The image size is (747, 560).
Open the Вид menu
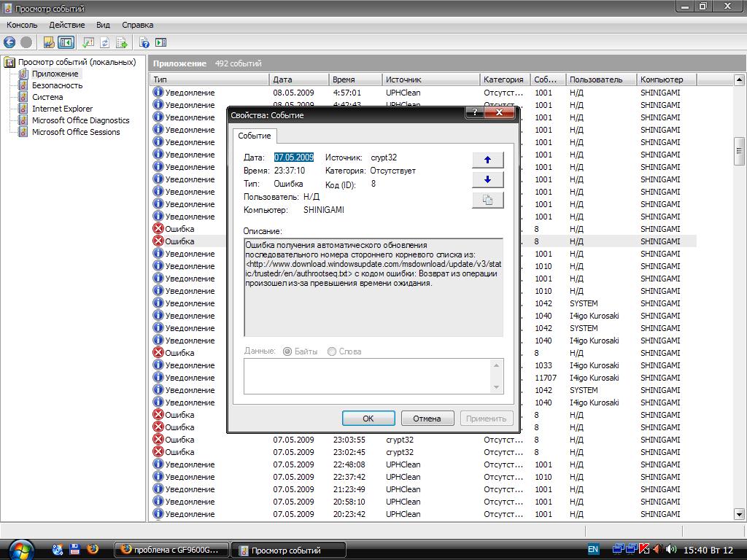(103, 25)
